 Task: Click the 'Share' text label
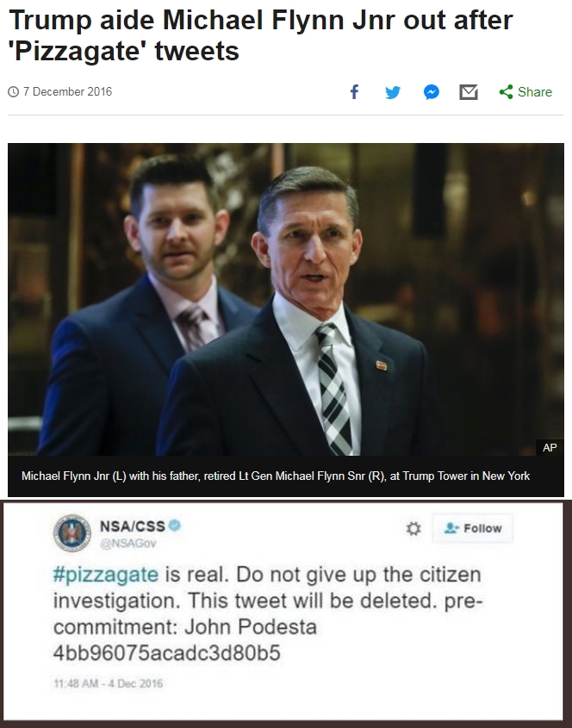535,92
